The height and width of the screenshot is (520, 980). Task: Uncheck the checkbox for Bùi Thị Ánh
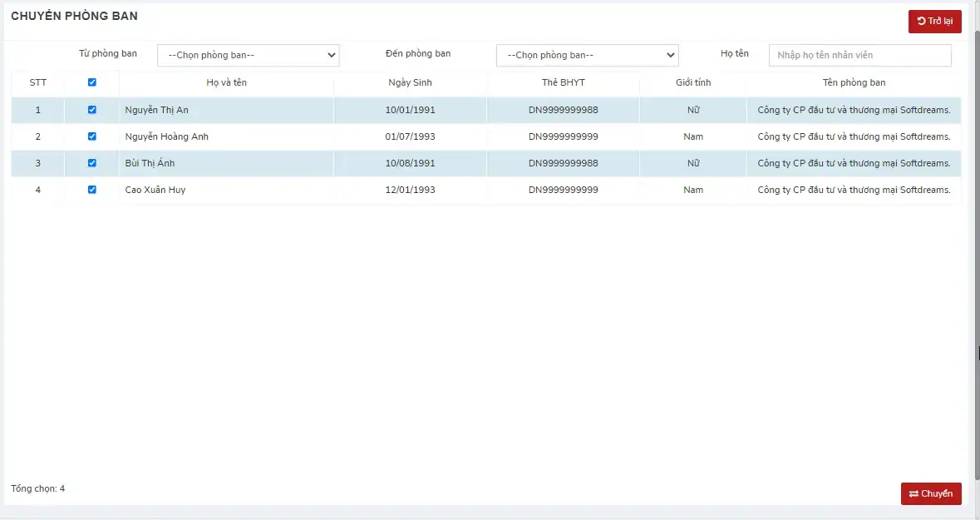92,163
